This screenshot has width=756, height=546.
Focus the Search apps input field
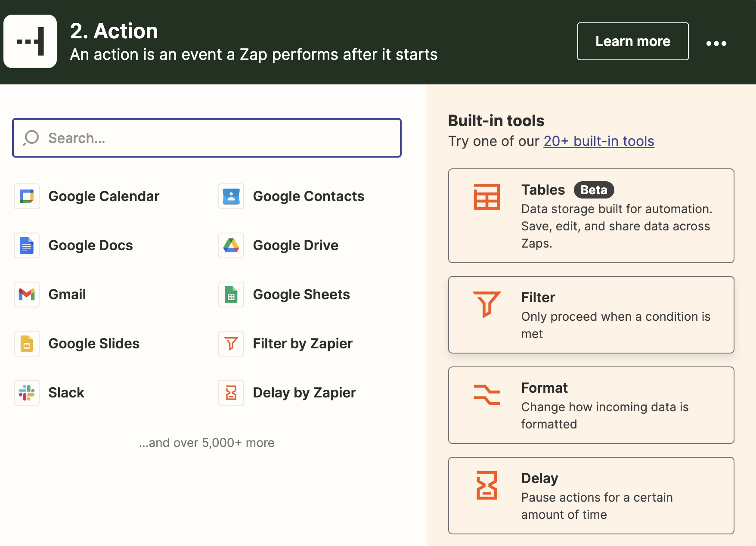207,138
